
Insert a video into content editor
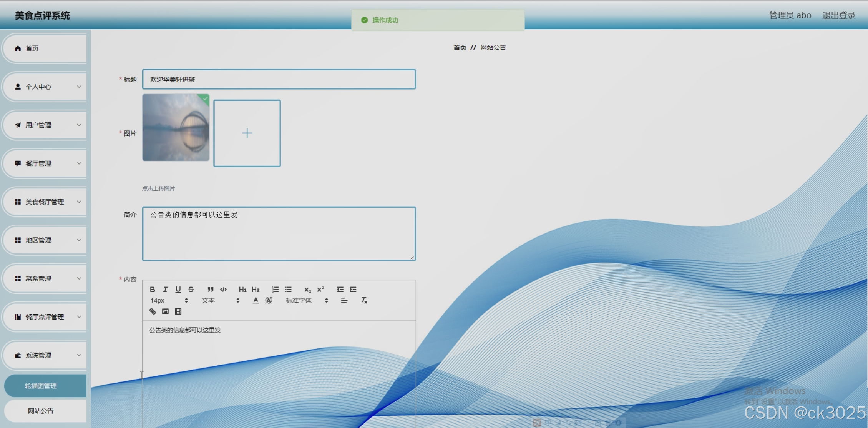pos(178,311)
